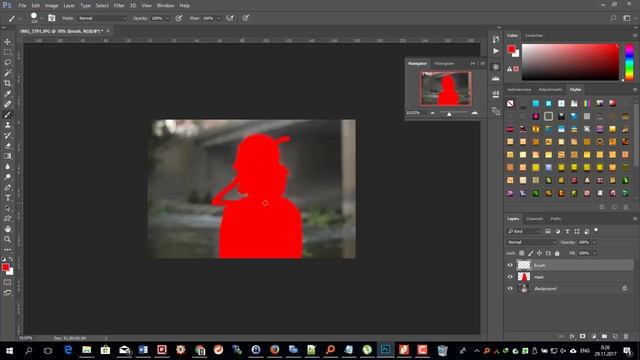Select the Pen tool
The width and height of the screenshot is (640, 360).
7,187
